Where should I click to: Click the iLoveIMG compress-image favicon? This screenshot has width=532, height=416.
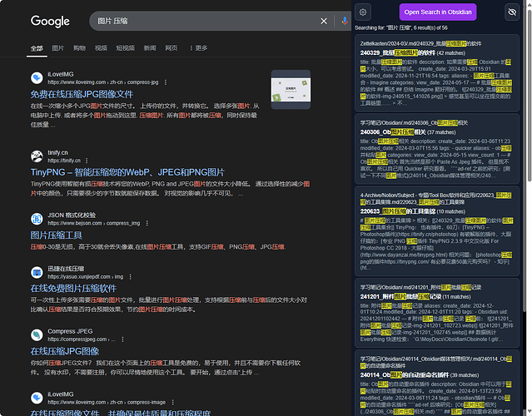tap(37, 398)
